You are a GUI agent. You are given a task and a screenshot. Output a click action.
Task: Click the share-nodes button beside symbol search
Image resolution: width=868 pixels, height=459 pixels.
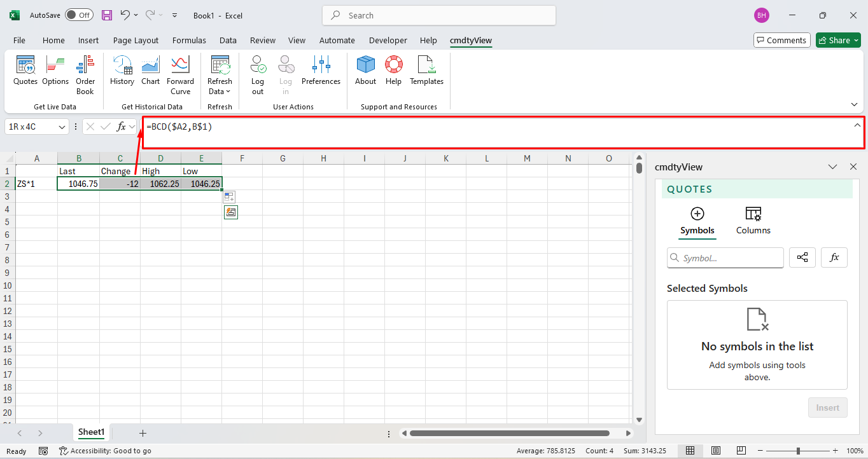tap(802, 257)
